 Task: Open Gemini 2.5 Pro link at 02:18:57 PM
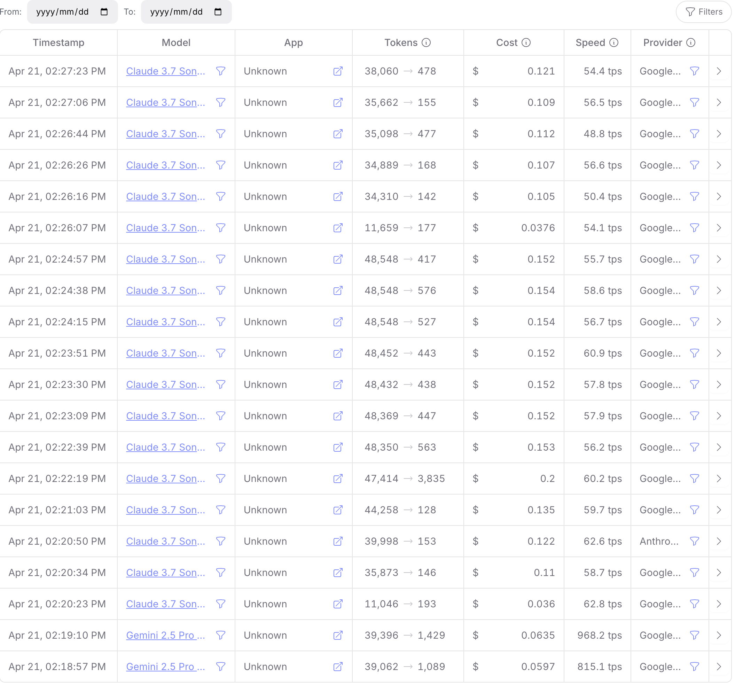click(166, 667)
